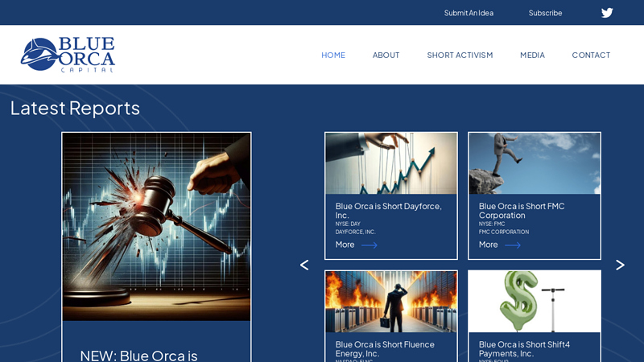This screenshot has height=362, width=644.
Task: Select HOME in the navigation menu
Action: pyautogui.click(x=333, y=55)
